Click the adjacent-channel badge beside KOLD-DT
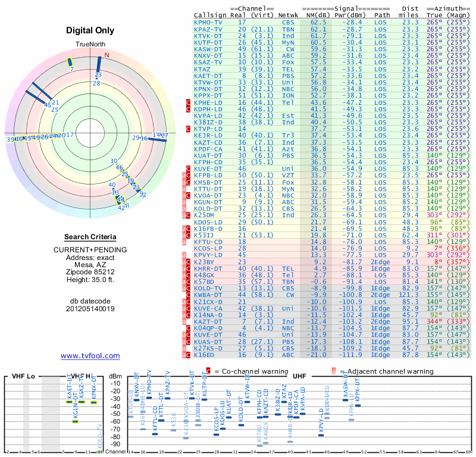Image resolution: width=476 pixels, height=457 pixels. [184, 209]
